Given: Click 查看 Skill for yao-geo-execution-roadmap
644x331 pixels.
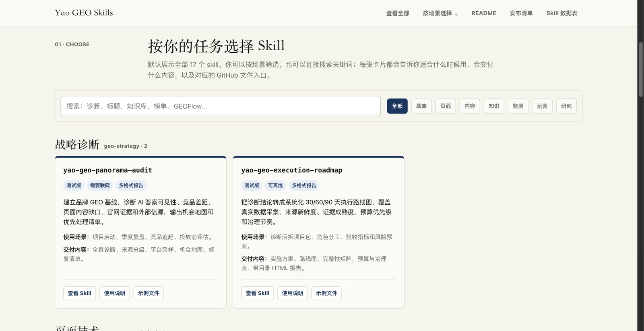Looking at the screenshot, I should click(x=258, y=293).
